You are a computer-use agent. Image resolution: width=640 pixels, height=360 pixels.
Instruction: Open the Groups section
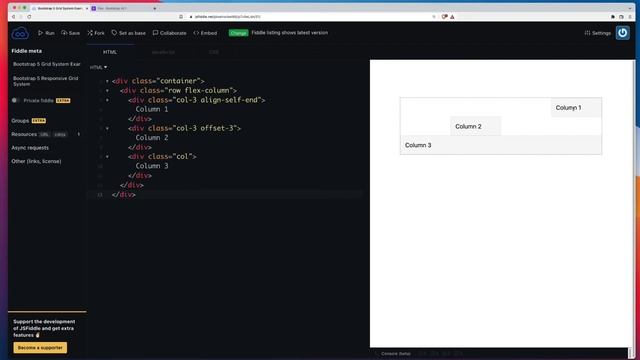pos(20,121)
